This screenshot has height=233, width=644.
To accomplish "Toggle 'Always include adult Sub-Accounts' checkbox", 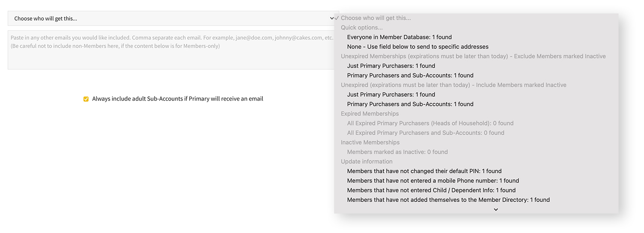I will (x=86, y=99).
